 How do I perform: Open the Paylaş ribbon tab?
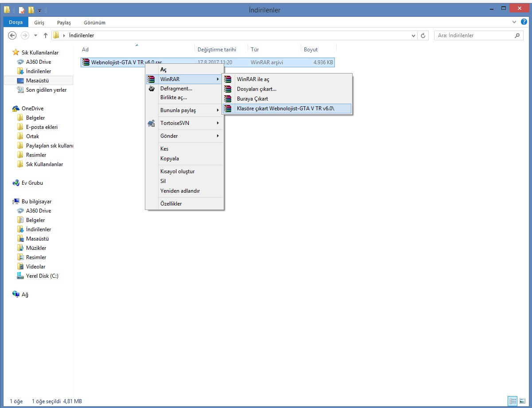[x=64, y=22]
